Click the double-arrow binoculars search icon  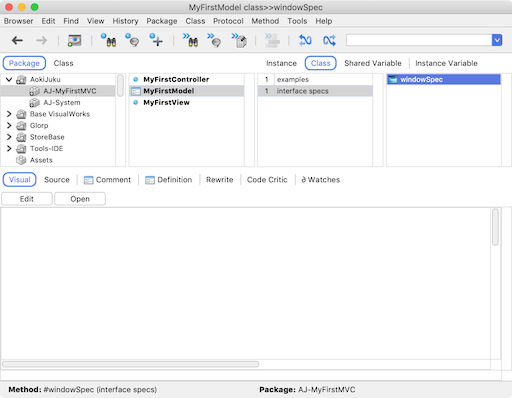point(190,40)
